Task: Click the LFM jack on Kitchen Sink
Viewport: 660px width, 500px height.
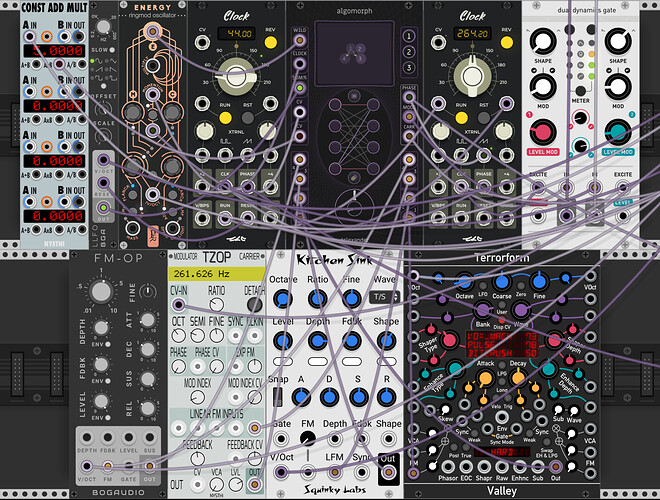Action: [x=335, y=472]
